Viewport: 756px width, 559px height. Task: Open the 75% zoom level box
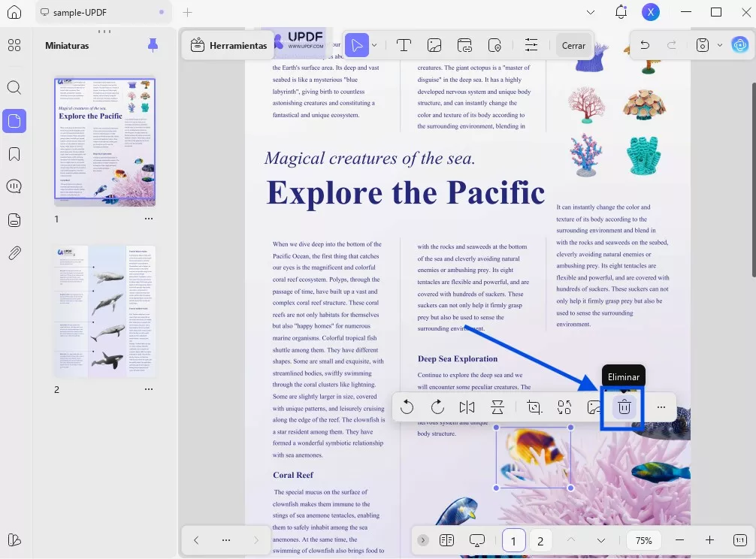644,541
